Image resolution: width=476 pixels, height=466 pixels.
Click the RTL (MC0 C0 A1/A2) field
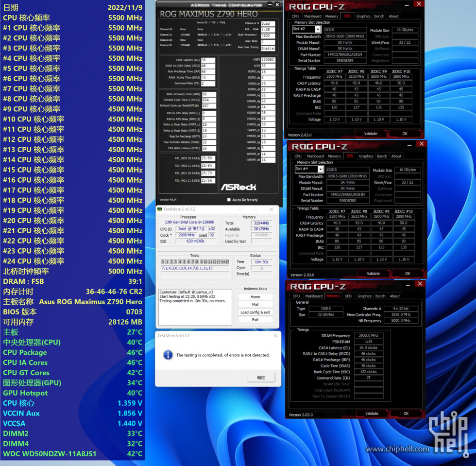tap(208, 158)
